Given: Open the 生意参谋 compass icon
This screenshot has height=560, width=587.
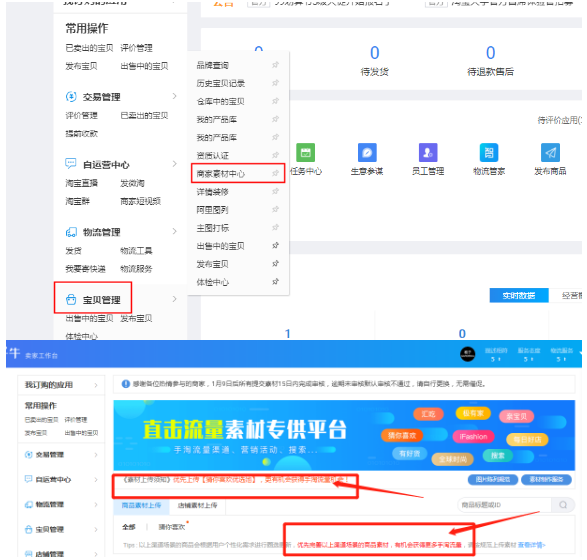Looking at the screenshot, I should click(367, 152).
